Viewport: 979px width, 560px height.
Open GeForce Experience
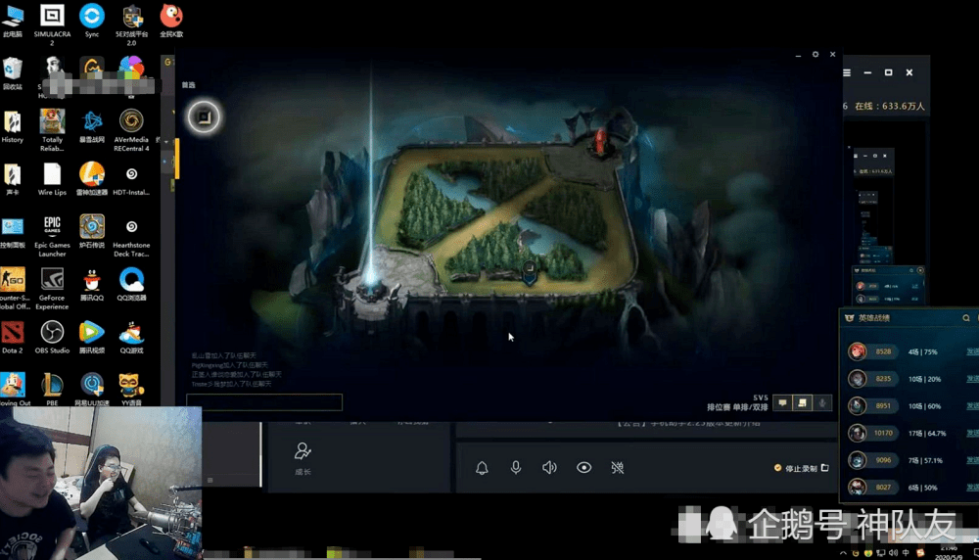[52, 289]
